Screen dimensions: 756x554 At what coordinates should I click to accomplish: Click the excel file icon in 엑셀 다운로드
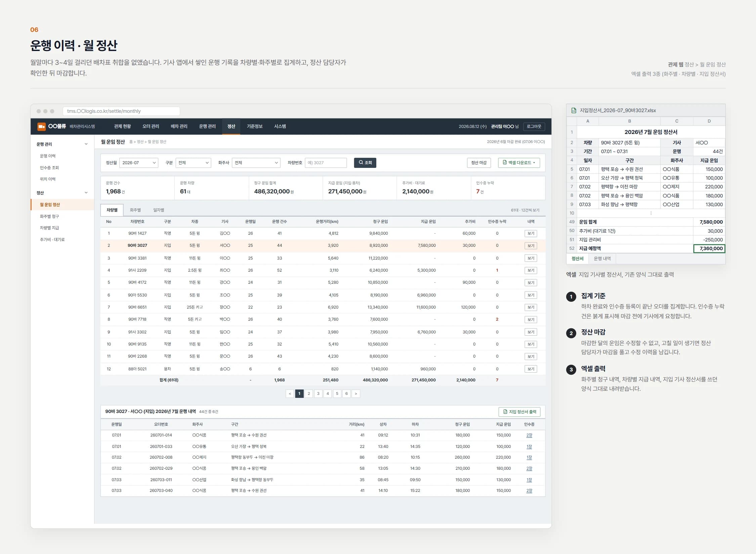[505, 163]
